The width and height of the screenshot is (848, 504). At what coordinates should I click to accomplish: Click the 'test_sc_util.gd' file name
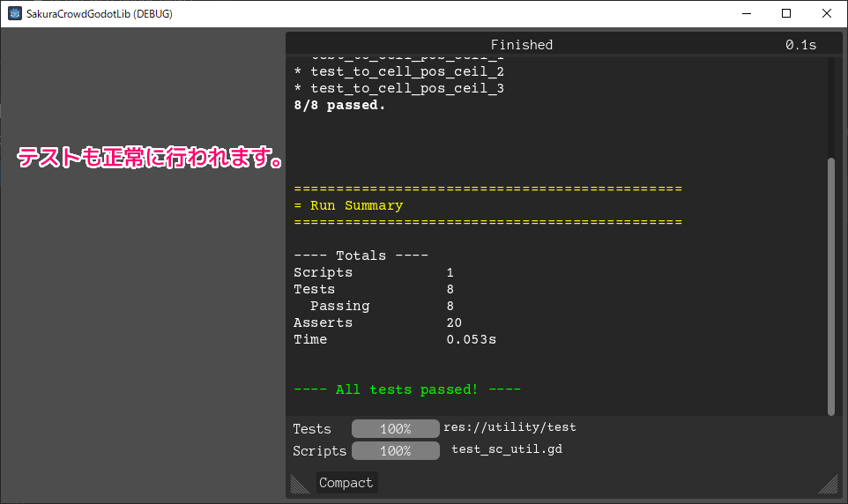click(x=507, y=449)
